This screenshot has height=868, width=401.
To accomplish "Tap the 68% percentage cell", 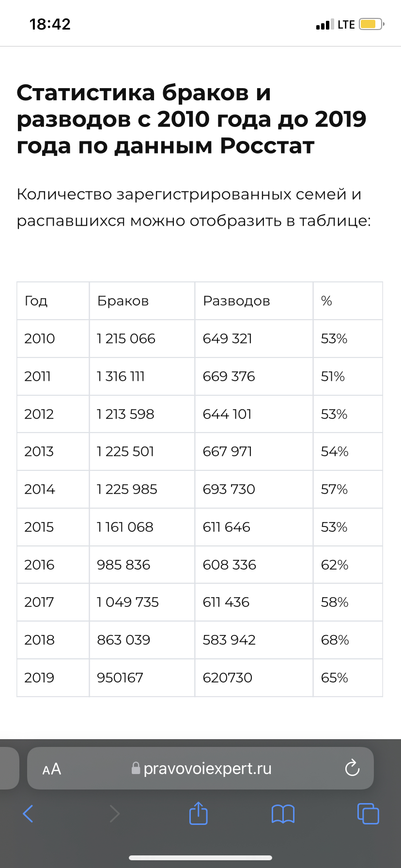I will [x=335, y=640].
